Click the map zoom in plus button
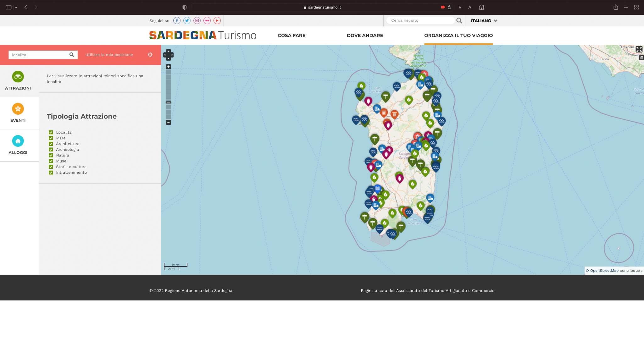This screenshot has width=644, height=362. (169, 67)
